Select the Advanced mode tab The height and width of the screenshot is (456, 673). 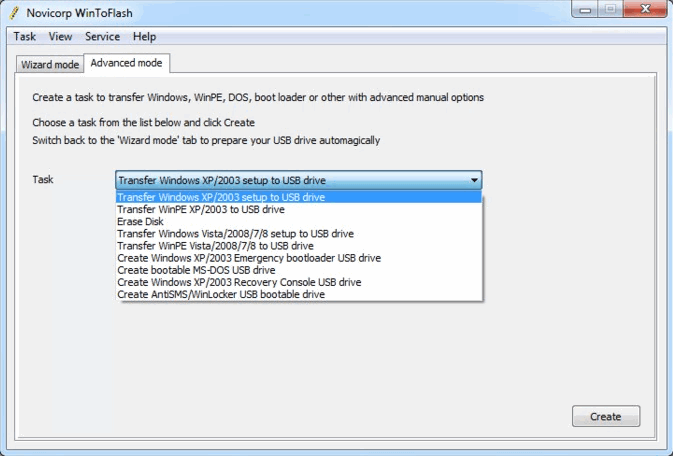pos(127,63)
